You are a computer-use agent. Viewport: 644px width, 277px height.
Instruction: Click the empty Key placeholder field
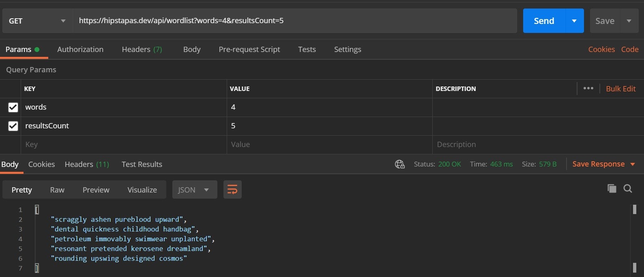(x=124, y=145)
